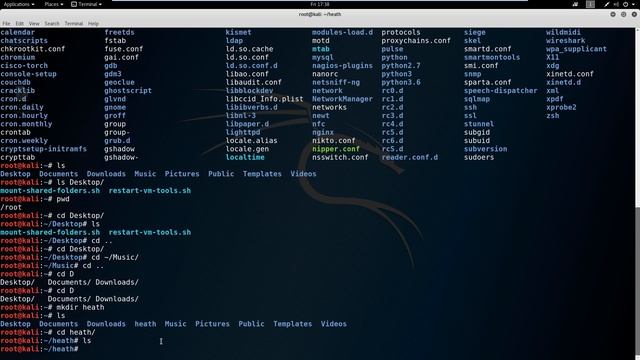Click 'smartmontools' entry

[x=492, y=57]
